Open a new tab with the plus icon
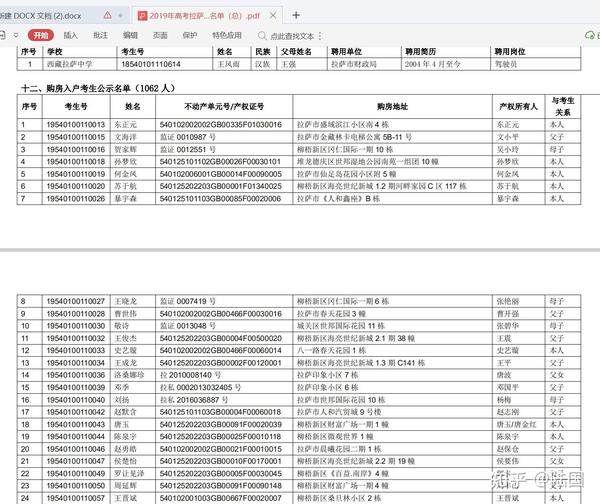The image size is (600, 504). (x=296, y=15)
